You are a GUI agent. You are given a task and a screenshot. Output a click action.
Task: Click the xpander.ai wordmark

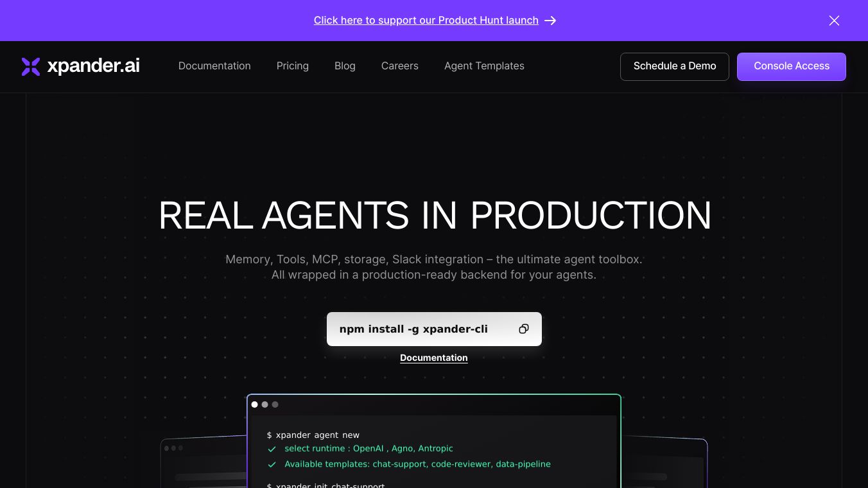94,65
